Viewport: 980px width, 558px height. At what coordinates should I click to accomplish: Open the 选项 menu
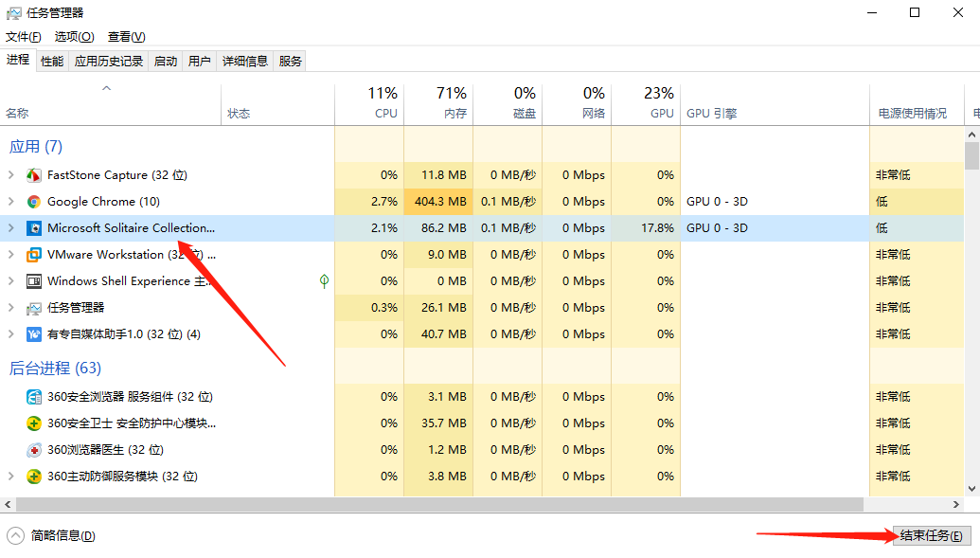74,37
